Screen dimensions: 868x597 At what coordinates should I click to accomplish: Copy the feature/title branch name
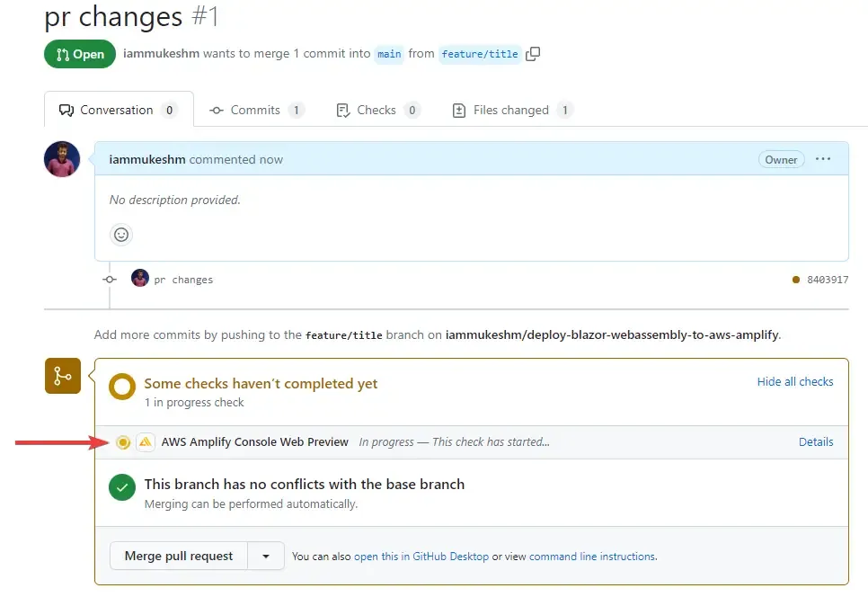coord(533,54)
